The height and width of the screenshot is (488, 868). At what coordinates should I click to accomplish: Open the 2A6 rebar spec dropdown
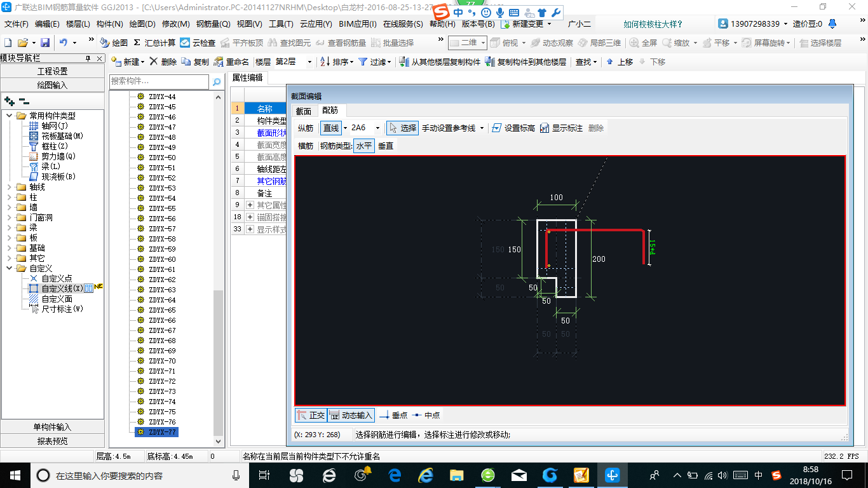point(377,128)
